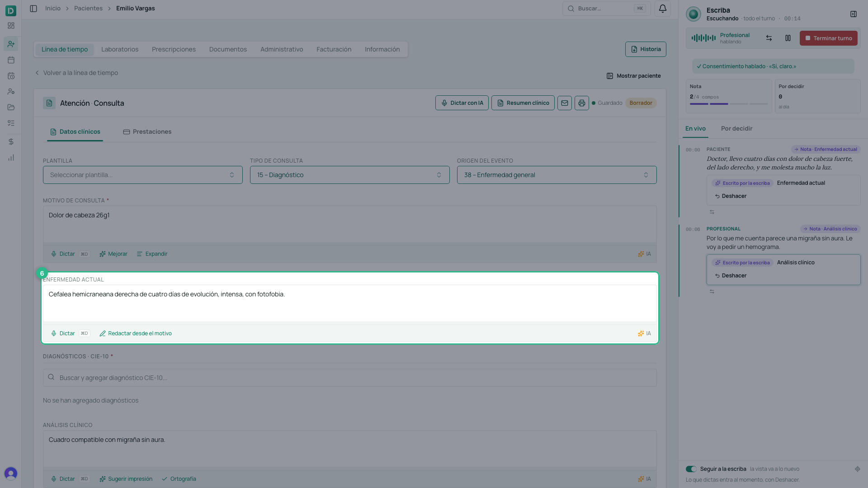Collapse the Escriba panel
The width and height of the screenshot is (868, 488).
[x=854, y=14]
